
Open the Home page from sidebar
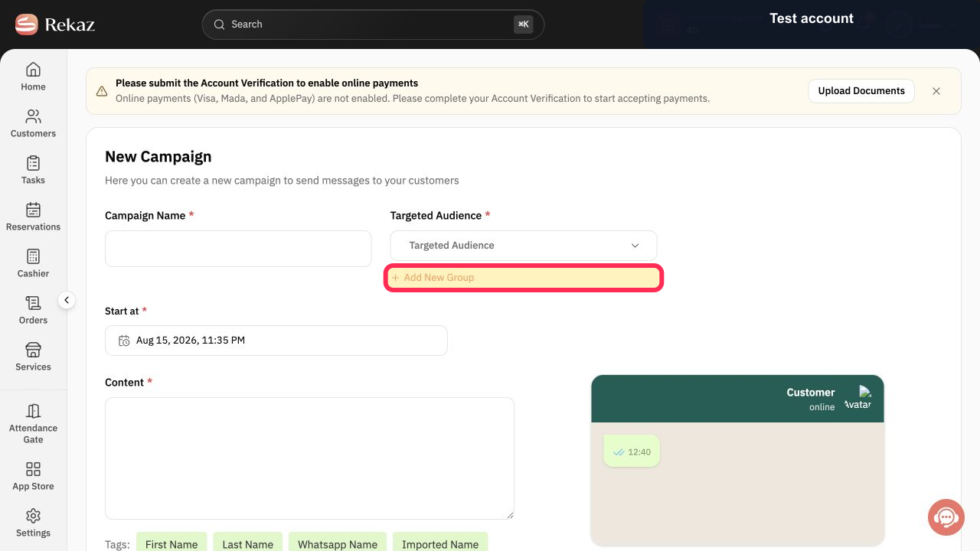pyautogui.click(x=33, y=77)
